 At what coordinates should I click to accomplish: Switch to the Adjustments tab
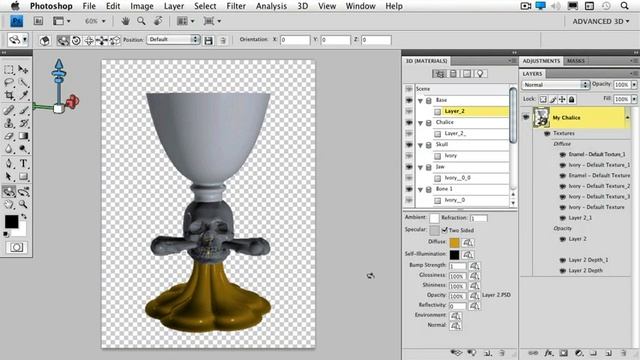[541, 61]
